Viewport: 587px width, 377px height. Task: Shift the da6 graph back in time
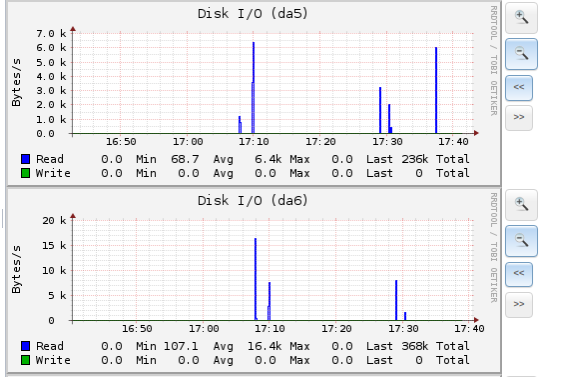[x=519, y=274]
